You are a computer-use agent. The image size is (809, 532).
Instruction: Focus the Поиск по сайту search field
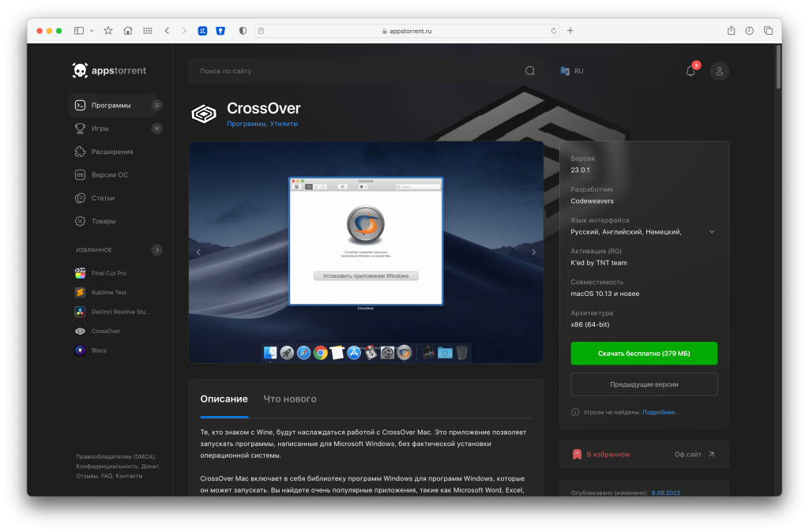click(x=365, y=71)
